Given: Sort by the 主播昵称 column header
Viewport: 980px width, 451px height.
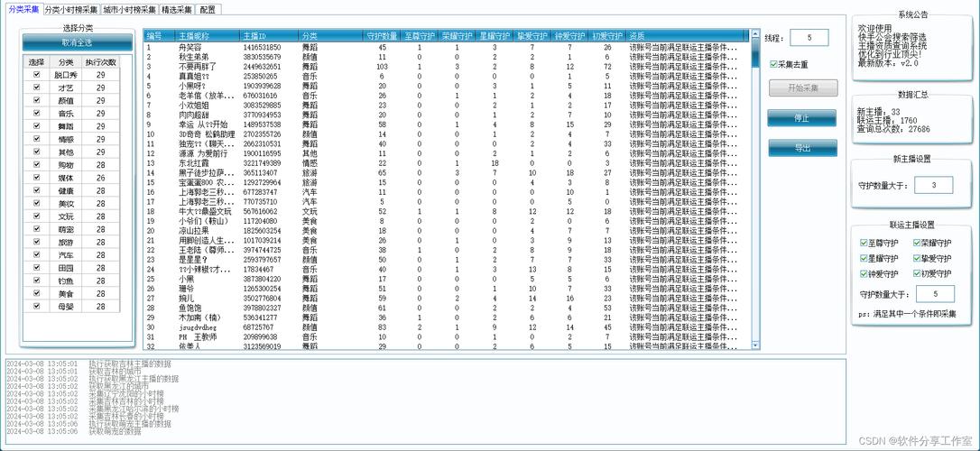Looking at the screenshot, I should pyautogui.click(x=208, y=35).
